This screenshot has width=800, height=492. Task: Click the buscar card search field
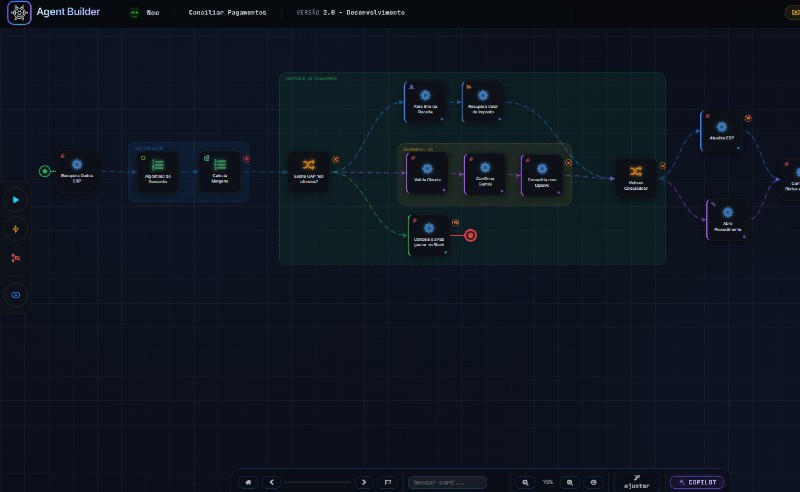pyautogui.click(x=447, y=482)
